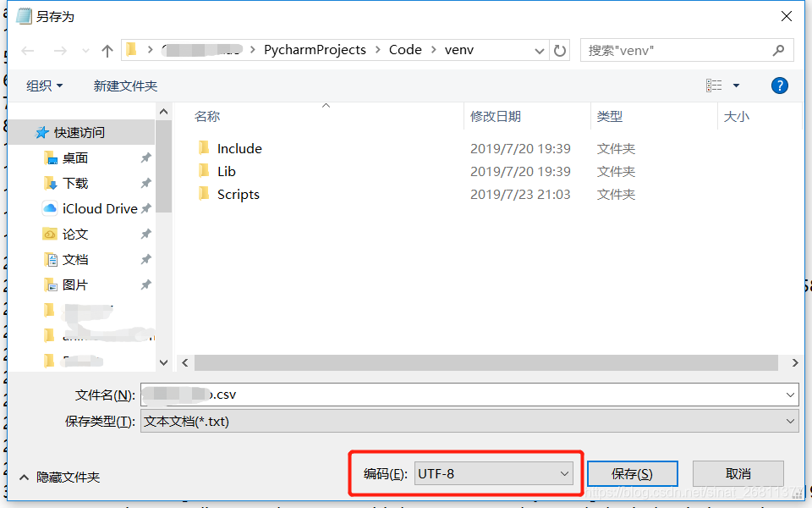Click the refresh icon beside the address bar
Image resolution: width=812 pixels, height=508 pixels.
560,50
